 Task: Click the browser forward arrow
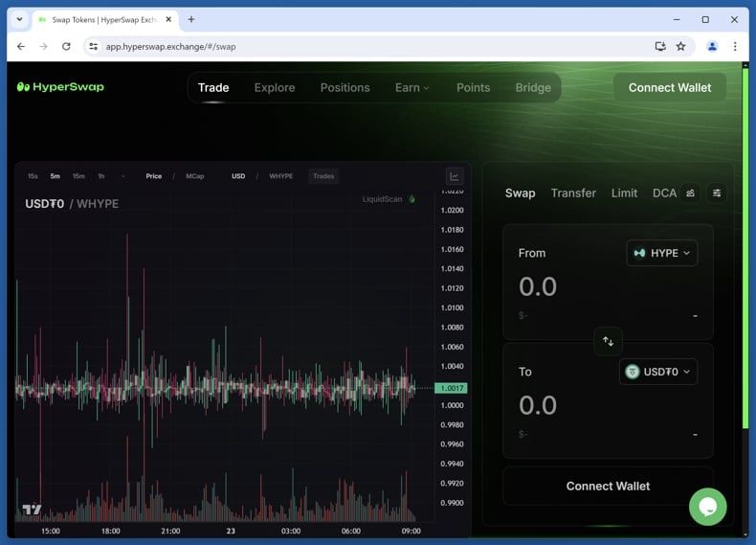tap(43, 46)
